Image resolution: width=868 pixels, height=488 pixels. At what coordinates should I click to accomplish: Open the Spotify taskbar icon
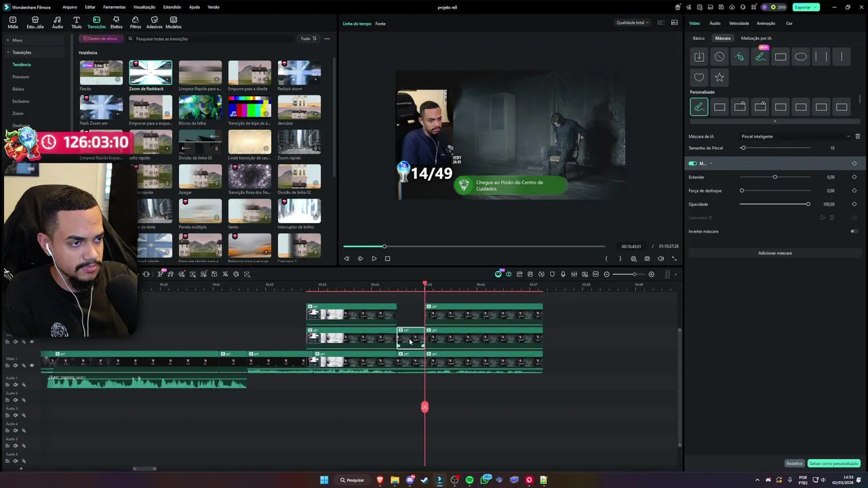tap(469, 480)
